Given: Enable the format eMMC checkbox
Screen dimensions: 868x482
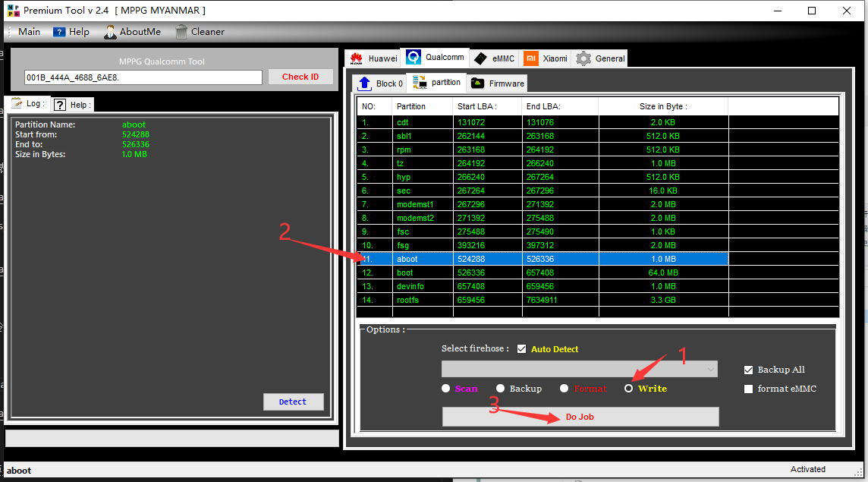Looking at the screenshot, I should coord(748,389).
